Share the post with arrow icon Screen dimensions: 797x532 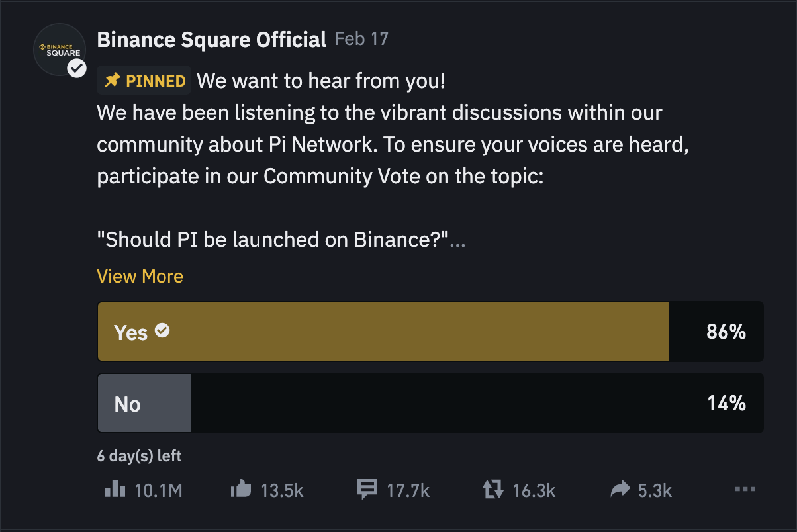coord(620,490)
